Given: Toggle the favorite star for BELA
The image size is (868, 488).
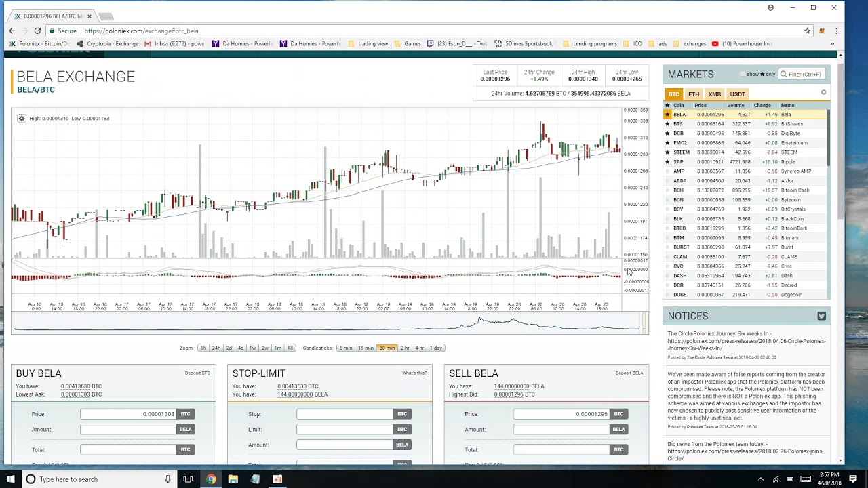Looking at the screenshot, I should click(x=667, y=115).
